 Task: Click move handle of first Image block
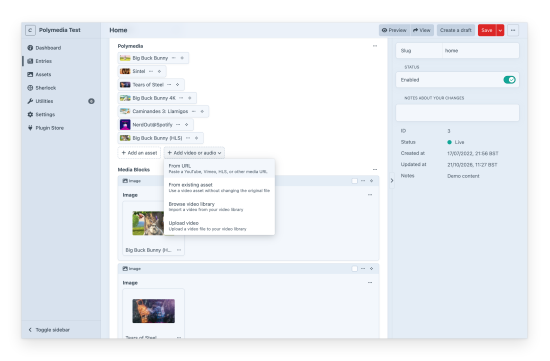[371, 181]
